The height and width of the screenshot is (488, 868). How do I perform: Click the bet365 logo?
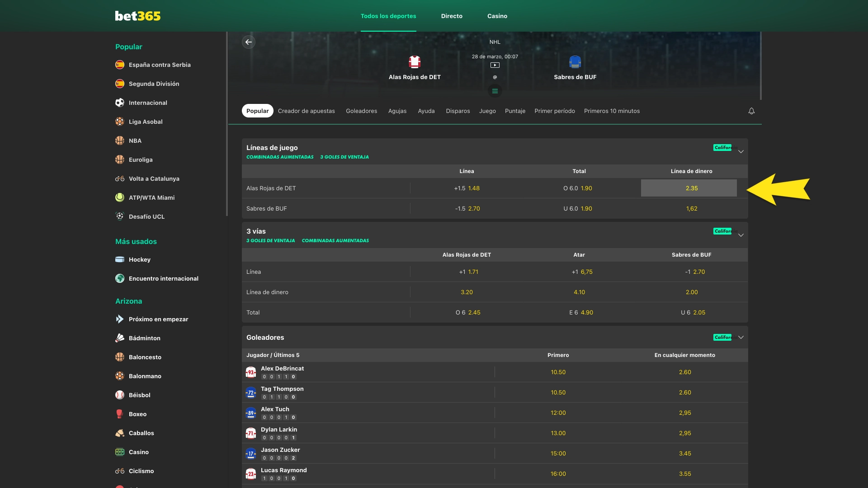tap(138, 16)
